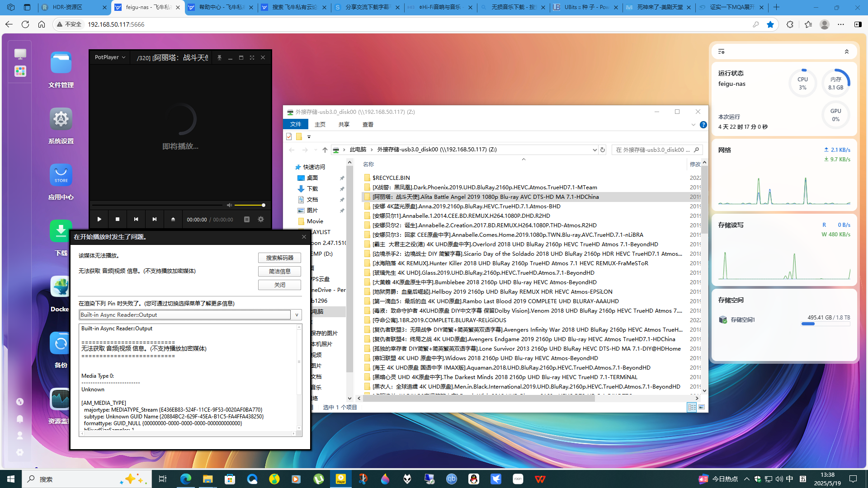Expand the Explorer address bar history dropdown
Image resolution: width=868 pixels, height=488 pixels.
coord(594,150)
